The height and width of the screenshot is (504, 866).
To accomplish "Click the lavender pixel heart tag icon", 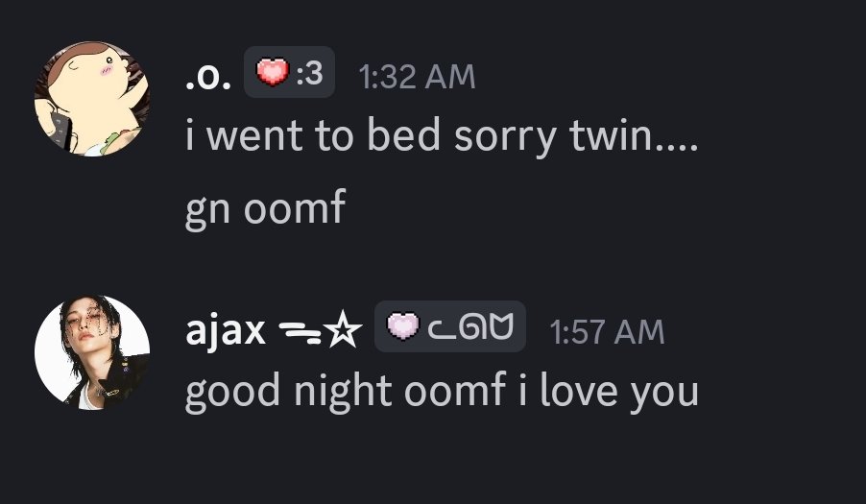I will pos(403,326).
